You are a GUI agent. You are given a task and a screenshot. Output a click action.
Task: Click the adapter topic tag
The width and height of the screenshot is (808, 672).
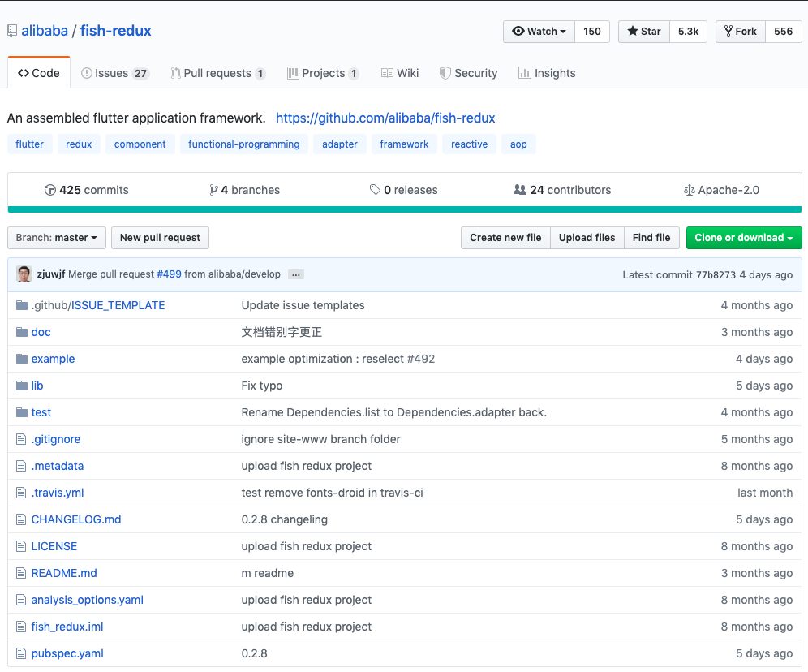[x=340, y=144]
